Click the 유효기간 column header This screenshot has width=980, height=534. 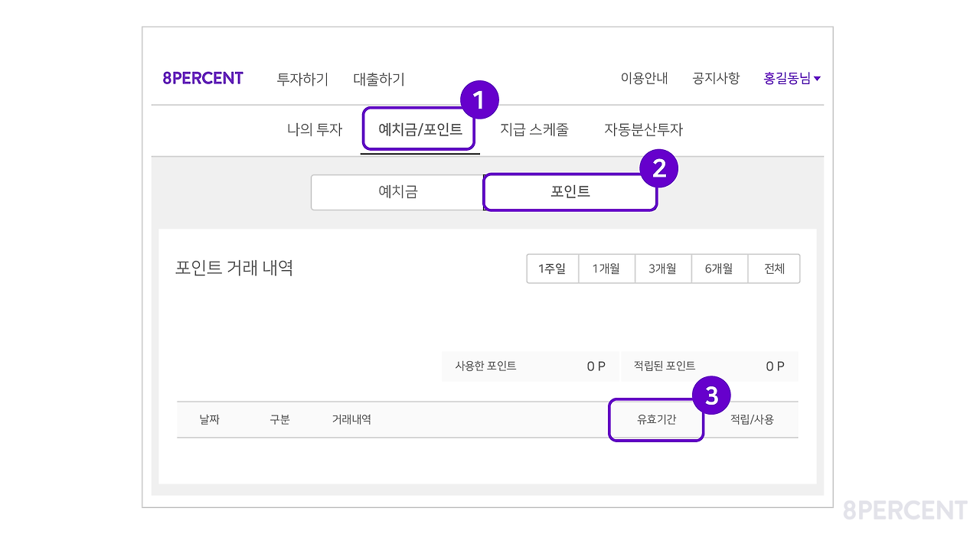(x=656, y=419)
